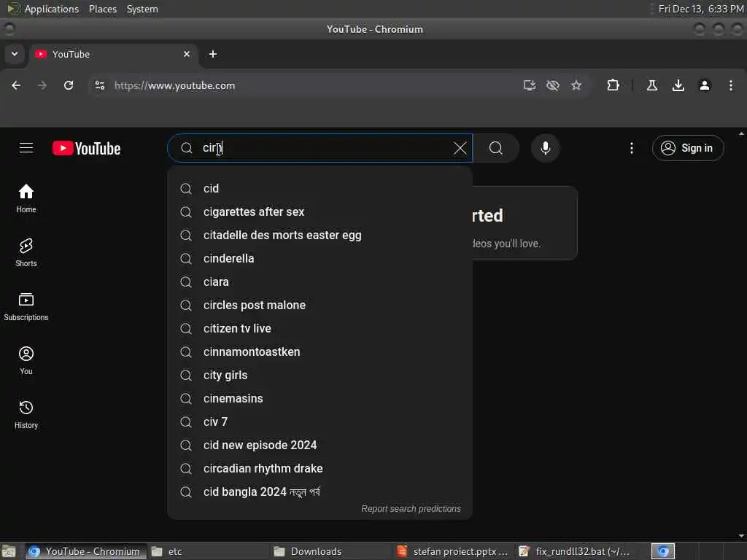The height and width of the screenshot is (560, 747).
Task: Open YouTube settings three-dot menu
Action: point(632,148)
